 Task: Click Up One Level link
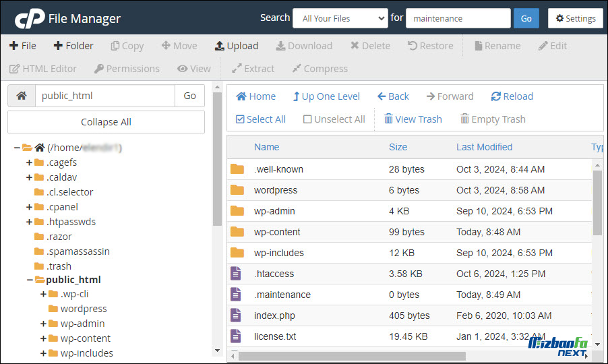(x=326, y=96)
